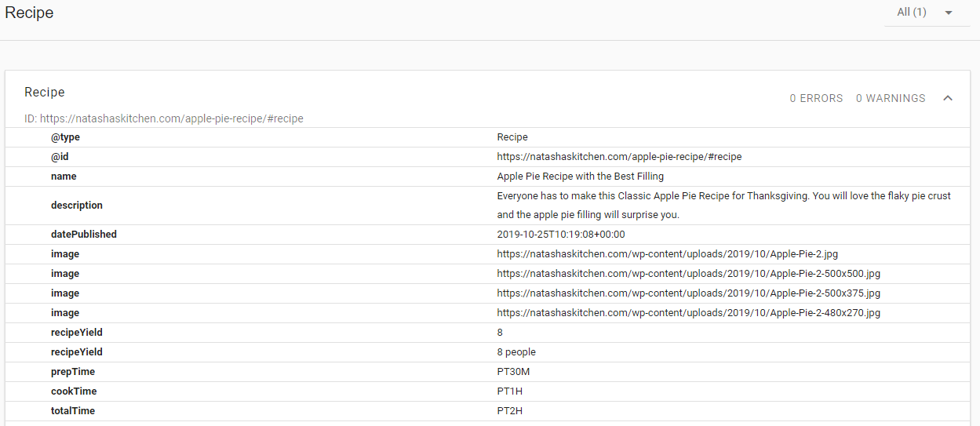
Task: Select the cookTime property label
Action: [x=74, y=391]
